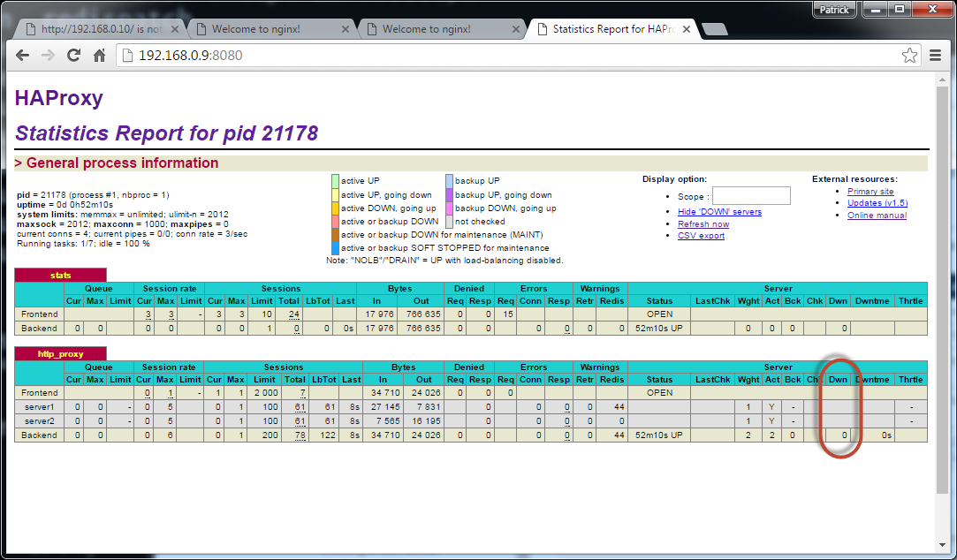Image resolution: width=957 pixels, height=560 pixels.
Task: Click the browser forward arrow
Action: pyautogui.click(x=48, y=56)
